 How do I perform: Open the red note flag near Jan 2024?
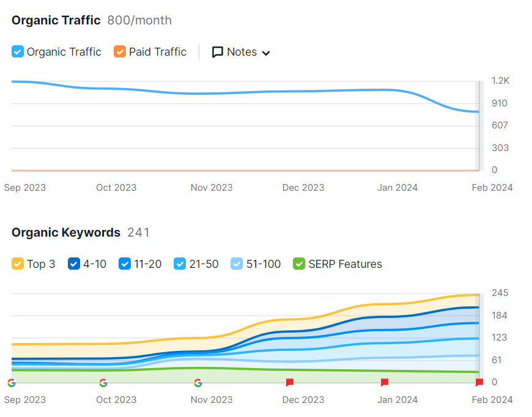coord(385,382)
